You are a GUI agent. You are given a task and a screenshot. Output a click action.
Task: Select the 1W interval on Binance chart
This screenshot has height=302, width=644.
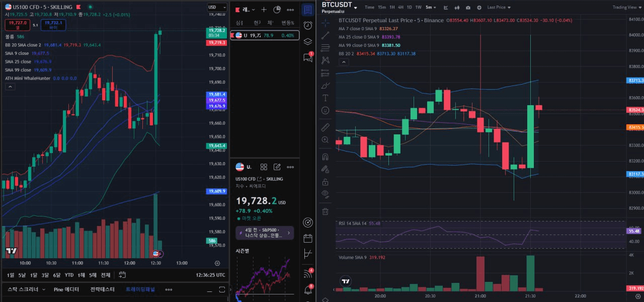click(x=418, y=8)
